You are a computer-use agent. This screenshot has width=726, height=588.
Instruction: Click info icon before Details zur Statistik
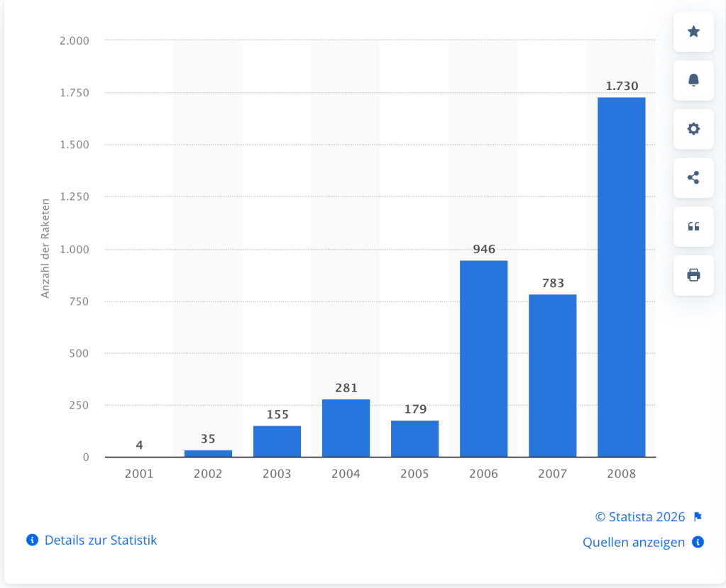pos(32,540)
